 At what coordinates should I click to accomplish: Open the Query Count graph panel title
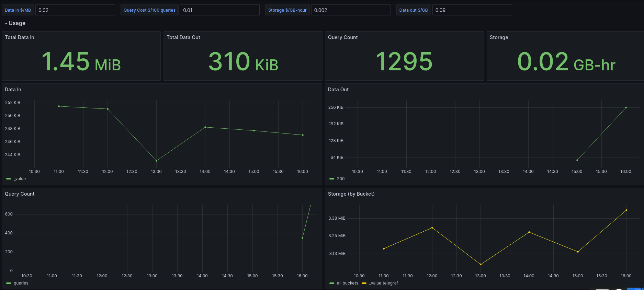click(20, 194)
